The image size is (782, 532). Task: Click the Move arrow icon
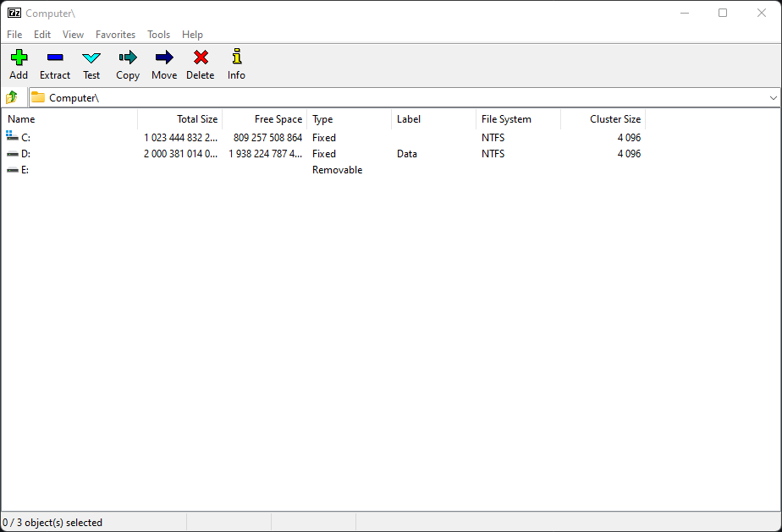pyautogui.click(x=164, y=58)
